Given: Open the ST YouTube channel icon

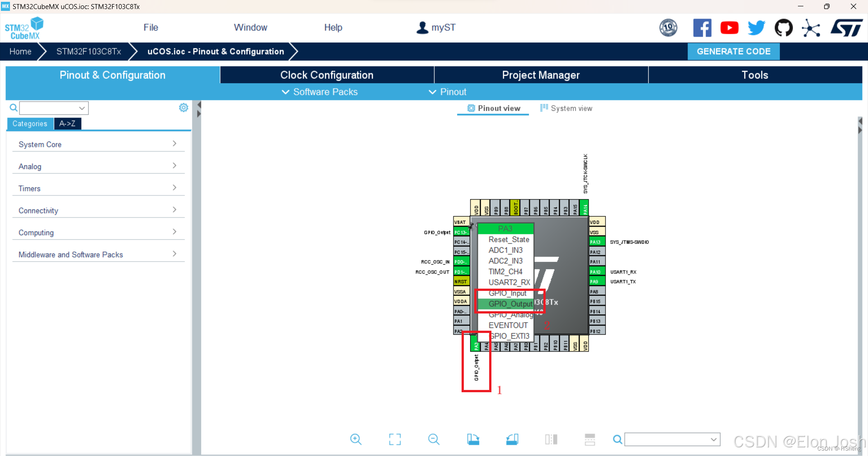Looking at the screenshot, I should [729, 28].
